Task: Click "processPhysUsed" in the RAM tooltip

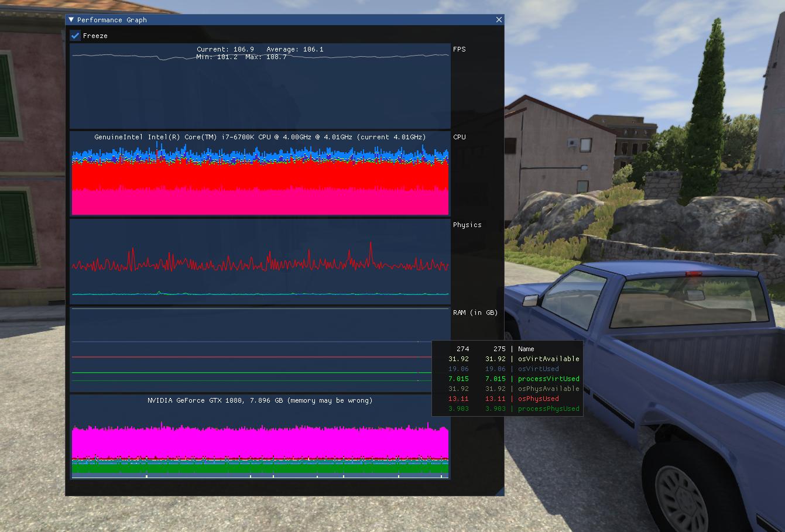Action: pos(549,409)
